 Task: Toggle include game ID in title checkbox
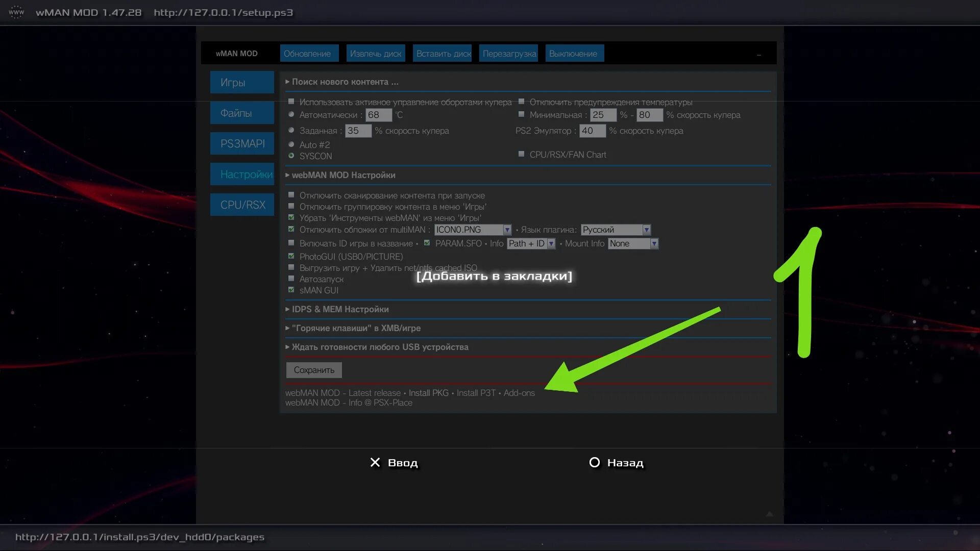[x=291, y=243]
